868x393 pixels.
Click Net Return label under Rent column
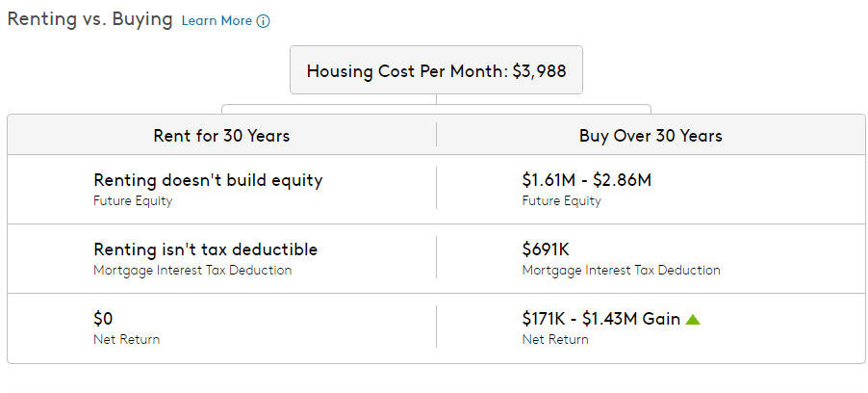click(x=126, y=339)
